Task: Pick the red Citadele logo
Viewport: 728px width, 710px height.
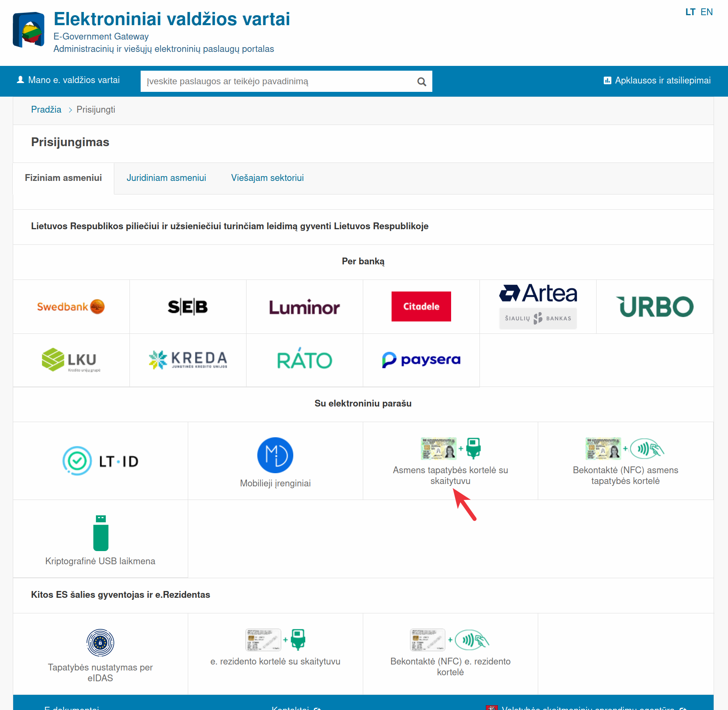Action: click(421, 307)
